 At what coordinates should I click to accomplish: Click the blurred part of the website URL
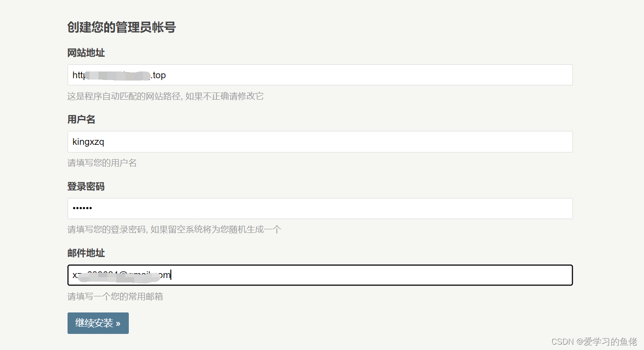(118, 75)
